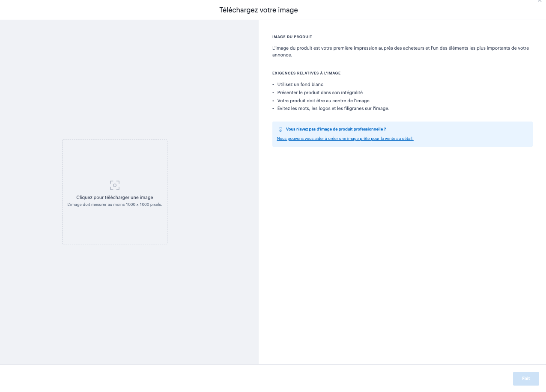This screenshot has width=546, height=392.
Task: Click "Évitez les mots, les logos" requirement
Action: [x=333, y=109]
